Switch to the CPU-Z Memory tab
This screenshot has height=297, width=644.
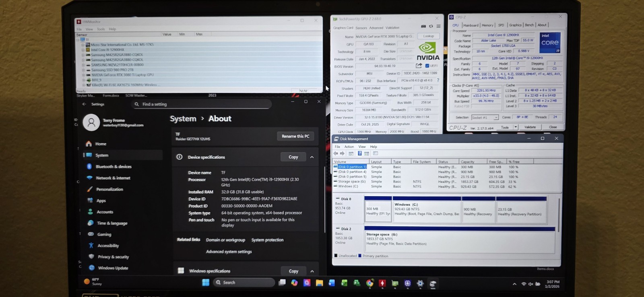coord(487,25)
